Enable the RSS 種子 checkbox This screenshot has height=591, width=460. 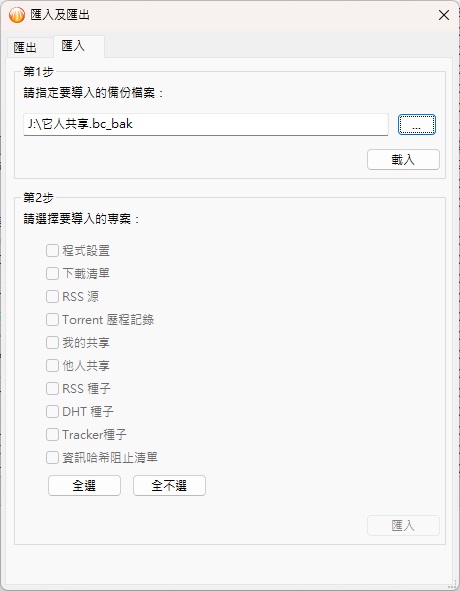(x=52, y=389)
